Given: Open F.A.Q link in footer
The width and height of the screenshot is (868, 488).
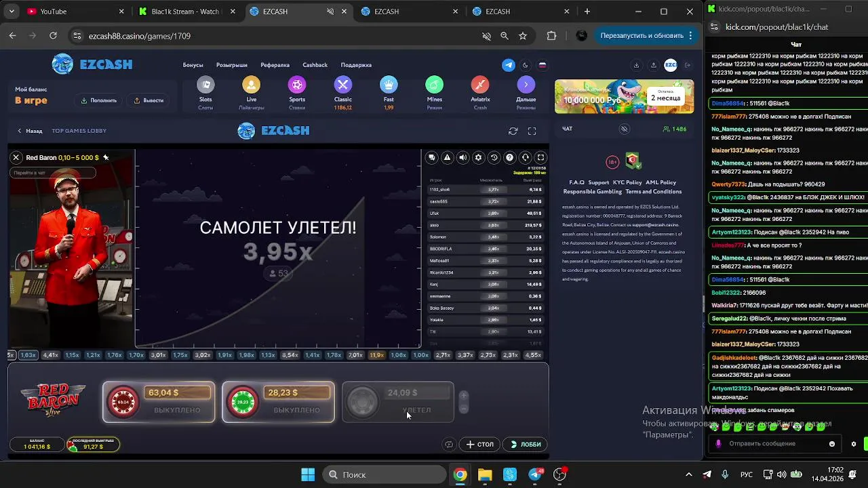Looking at the screenshot, I should [x=576, y=182].
